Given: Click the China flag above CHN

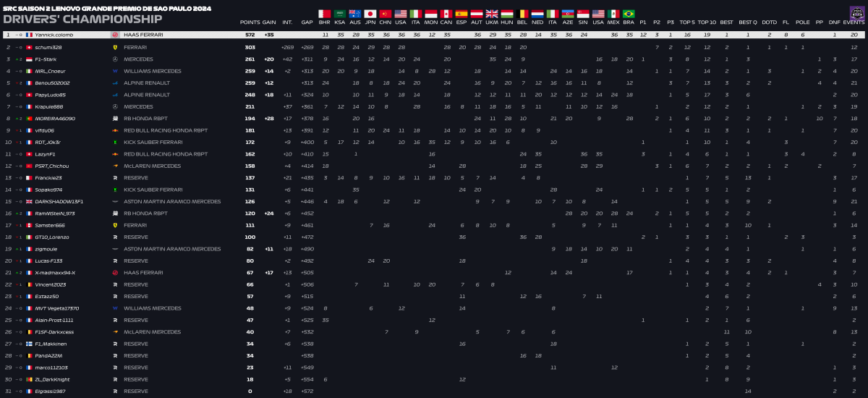Looking at the screenshot, I should 386,14.
